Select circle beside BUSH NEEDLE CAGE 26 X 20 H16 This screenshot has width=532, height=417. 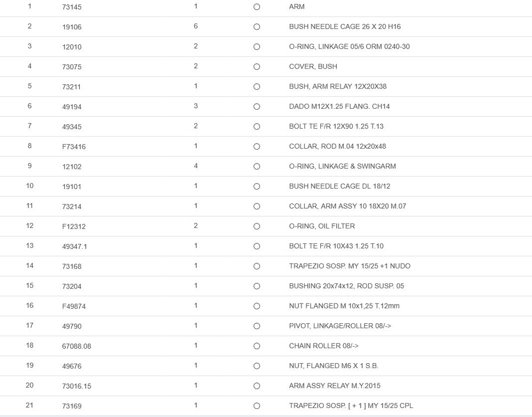point(257,27)
